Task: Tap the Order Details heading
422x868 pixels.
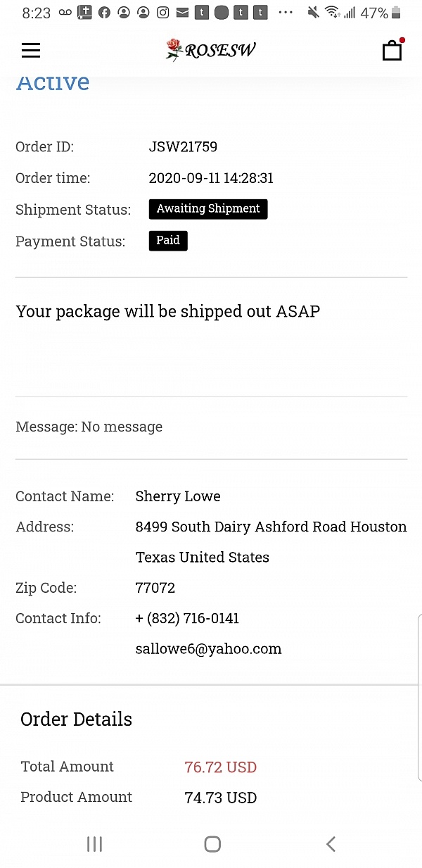Action: 76,719
